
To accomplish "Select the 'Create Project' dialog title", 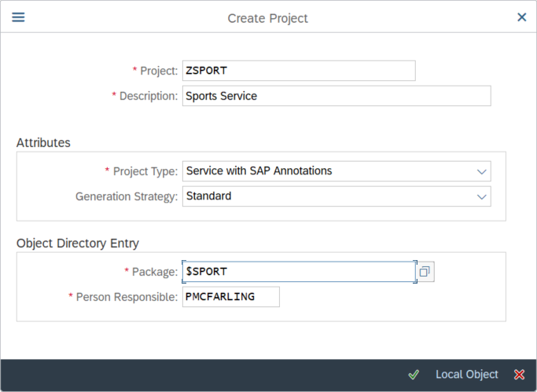I will click(x=268, y=18).
